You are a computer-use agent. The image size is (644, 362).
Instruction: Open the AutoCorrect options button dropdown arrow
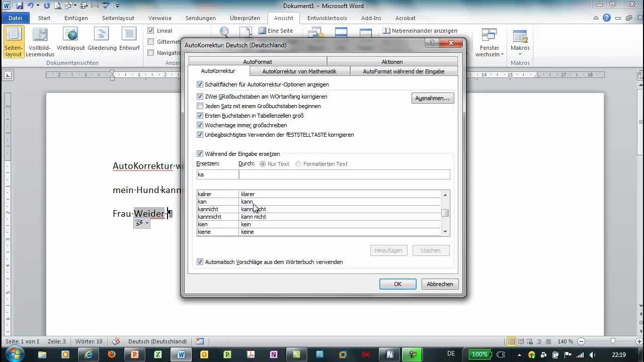tap(147, 223)
